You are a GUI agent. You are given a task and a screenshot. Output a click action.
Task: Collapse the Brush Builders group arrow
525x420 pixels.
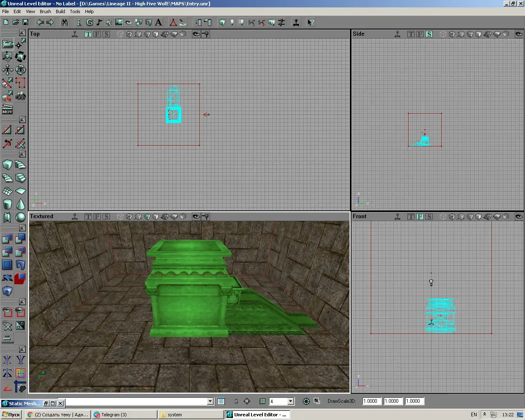click(x=23, y=154)
